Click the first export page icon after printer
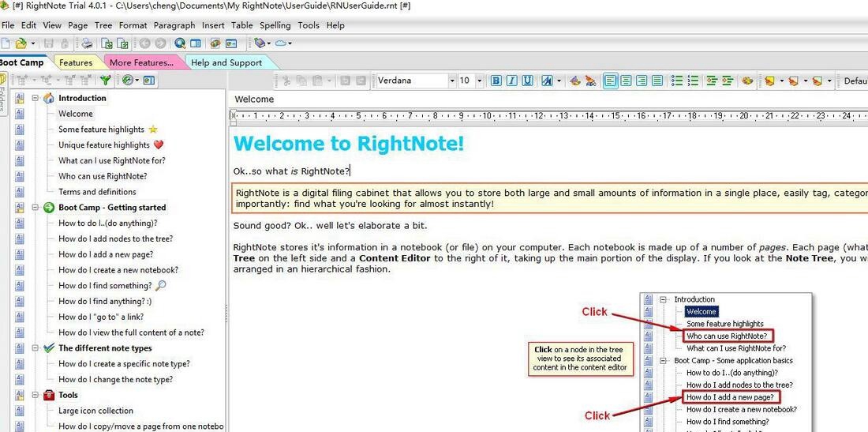 (107, 43)
